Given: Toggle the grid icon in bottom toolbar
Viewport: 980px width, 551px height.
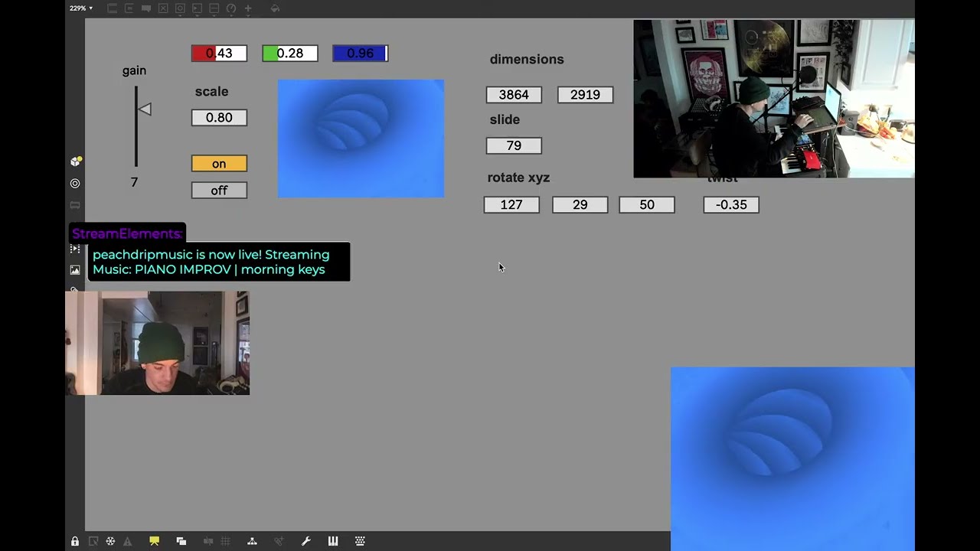Looking at the screenshot, I should pos(225,541).
